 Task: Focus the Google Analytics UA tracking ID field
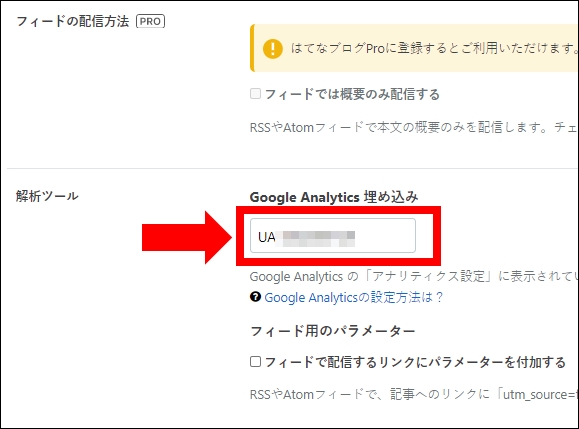pos(333,236)
